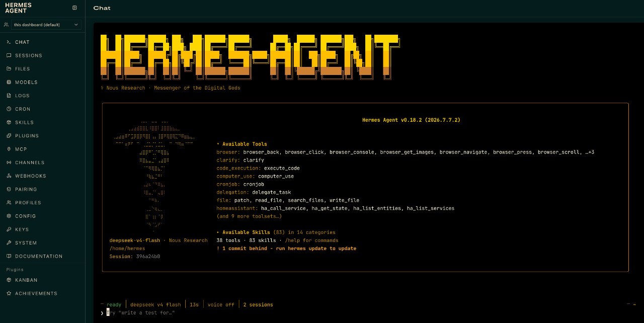Click the System wrench icon
The width and height of the screenshot is (644, 323).
pos(9,243)
